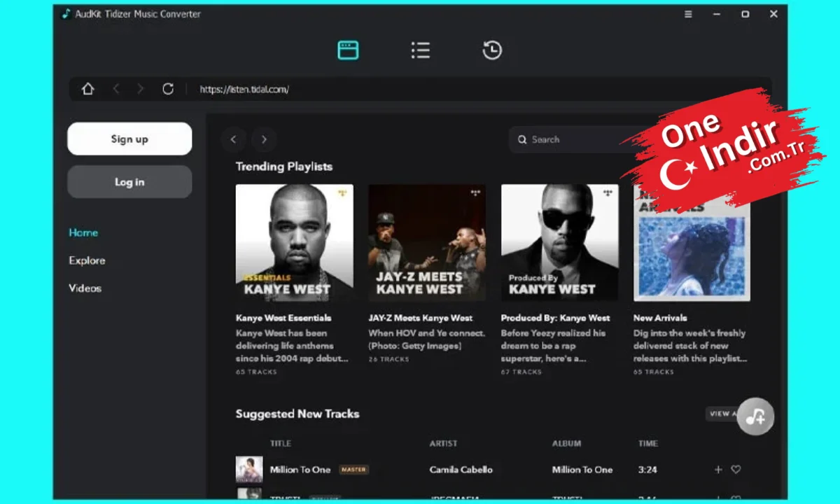Click the Produced By: Kanye West title link
The width and height of the screenshot is (840, 504).
(x=555, y=318)
